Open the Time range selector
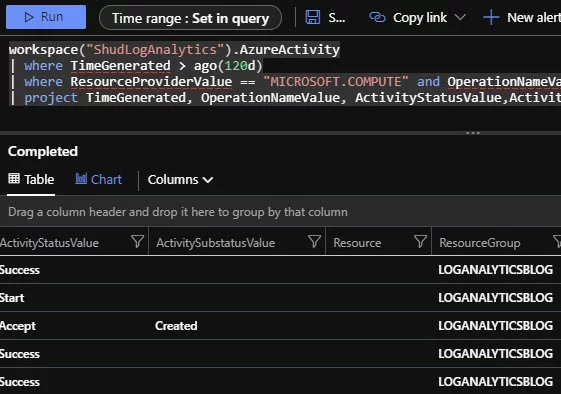The height and width of the screenshot is (394, 561). pos(190,18)
